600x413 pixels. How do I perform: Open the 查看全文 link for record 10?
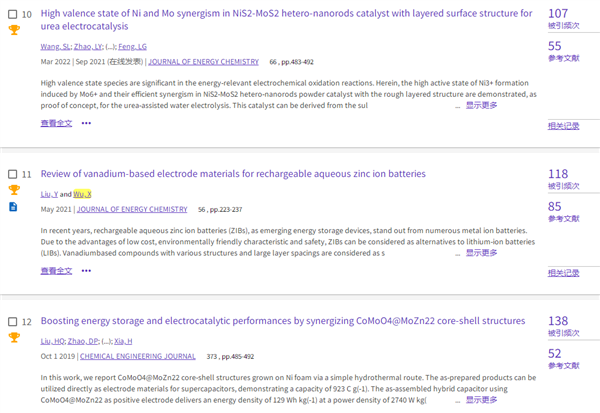(56, 123)
